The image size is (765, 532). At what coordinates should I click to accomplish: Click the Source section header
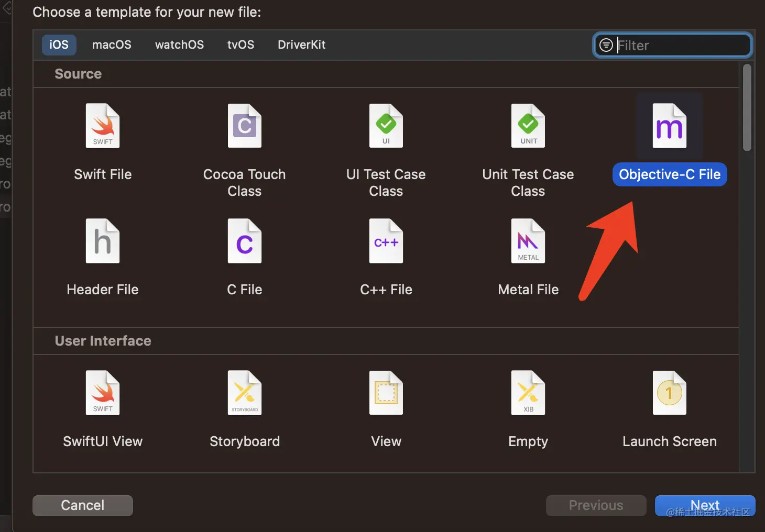(78, 74)
